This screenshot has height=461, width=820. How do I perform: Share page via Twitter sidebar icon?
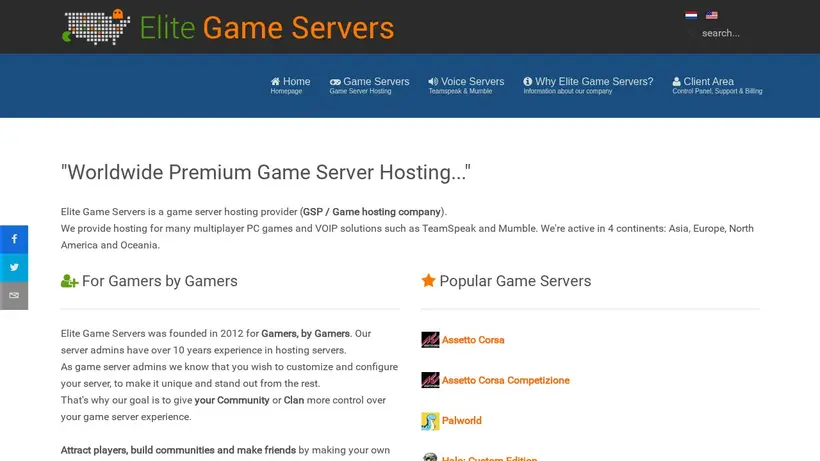(x=14, y=267)
